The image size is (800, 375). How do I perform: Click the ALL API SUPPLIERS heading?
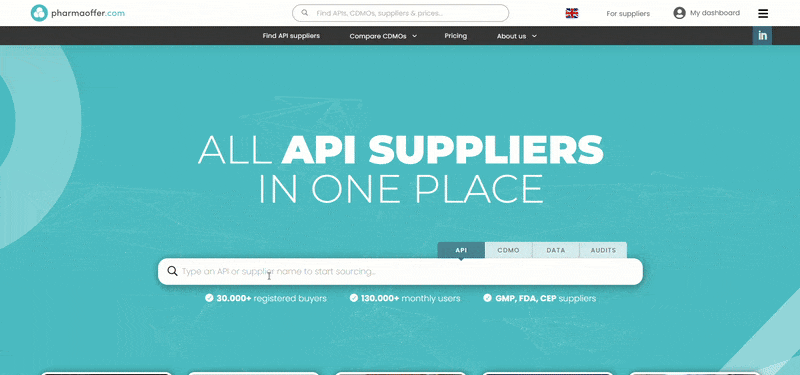pos(401,149)
